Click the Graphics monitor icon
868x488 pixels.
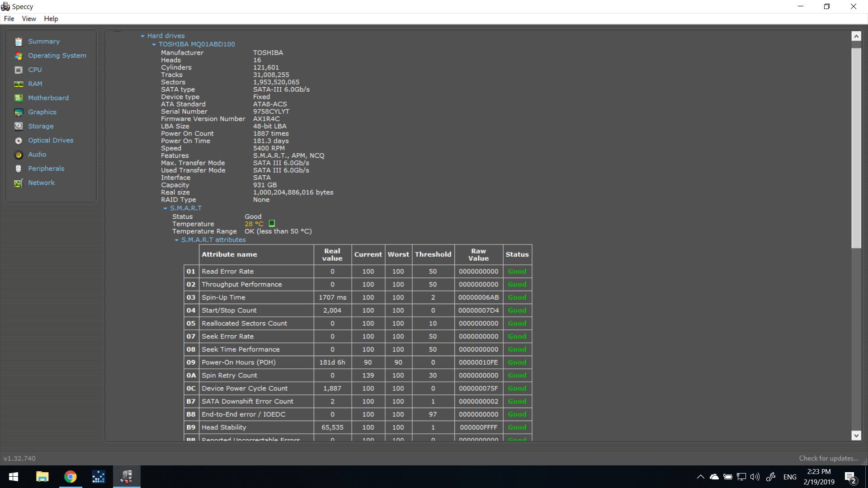(x=19, y=112)
